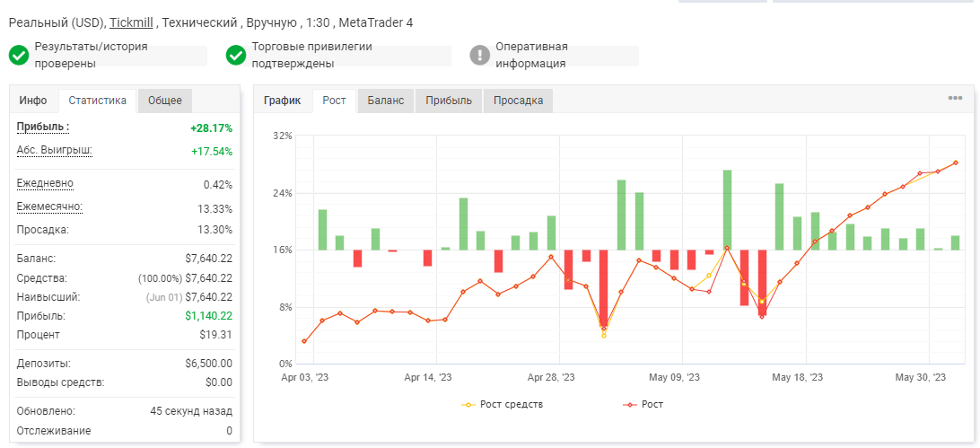Click the Прибыль label with dotted underline

click(x=42, y=127)
